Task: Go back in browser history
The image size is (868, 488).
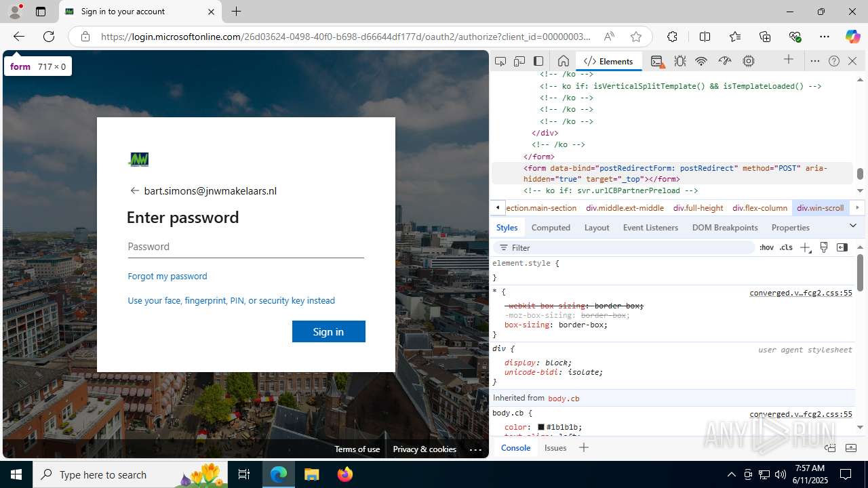Action: click(19, 37)
